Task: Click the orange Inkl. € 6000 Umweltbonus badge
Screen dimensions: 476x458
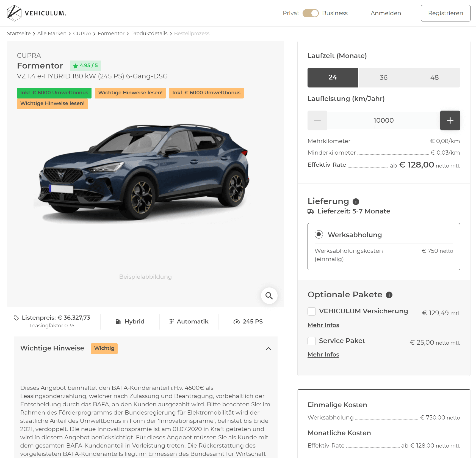Action: [x=206, y=93]
